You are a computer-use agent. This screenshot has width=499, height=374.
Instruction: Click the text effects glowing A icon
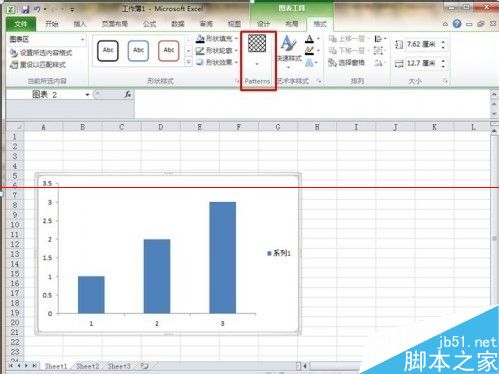coord(309,62)
